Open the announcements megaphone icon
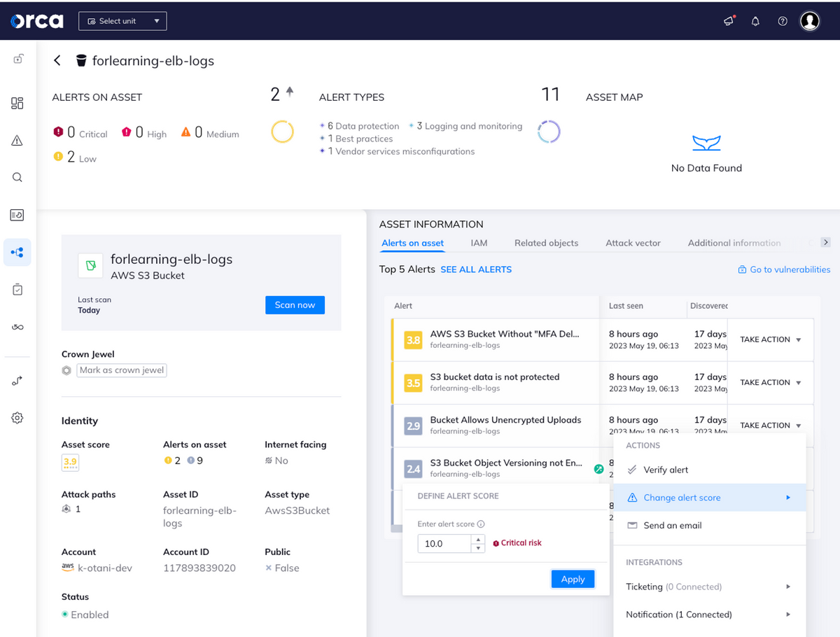840x637 pixels. click(729, 21)
